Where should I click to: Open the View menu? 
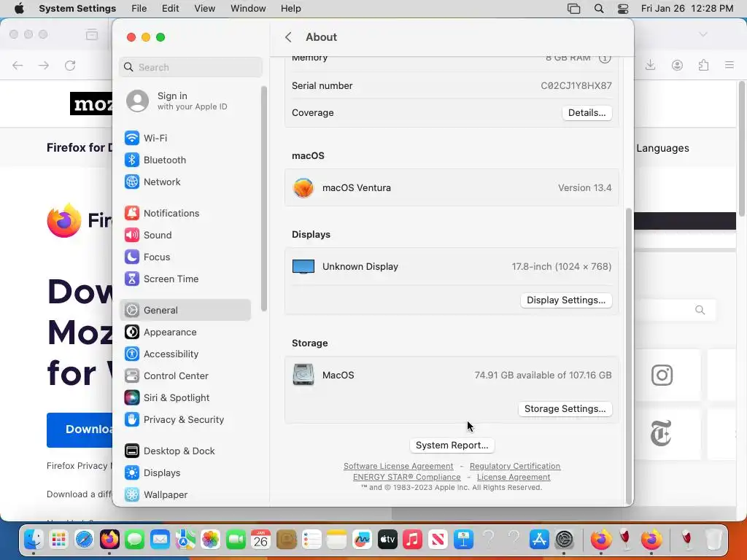click(x=205, y=9)
